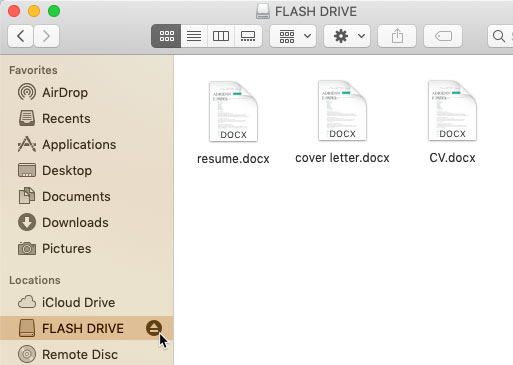Click the cover letter.docx file name
Viewport: 513px width, 365px height.
(x=342, y=158)
